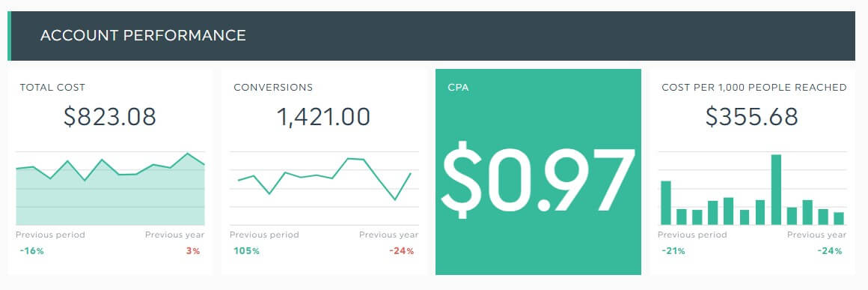Click the $823.08 total cost value
868x290 pixels.
click(x=110, y=117)
